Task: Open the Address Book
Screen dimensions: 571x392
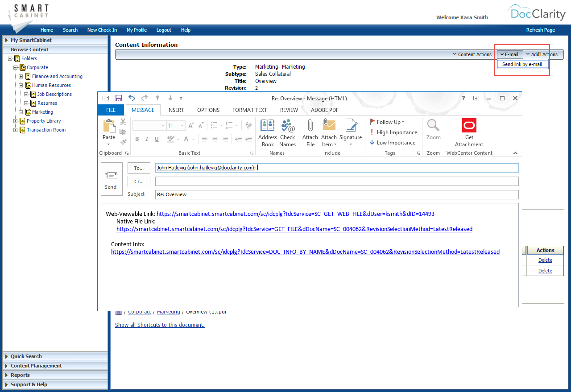Action: [268, 132]
